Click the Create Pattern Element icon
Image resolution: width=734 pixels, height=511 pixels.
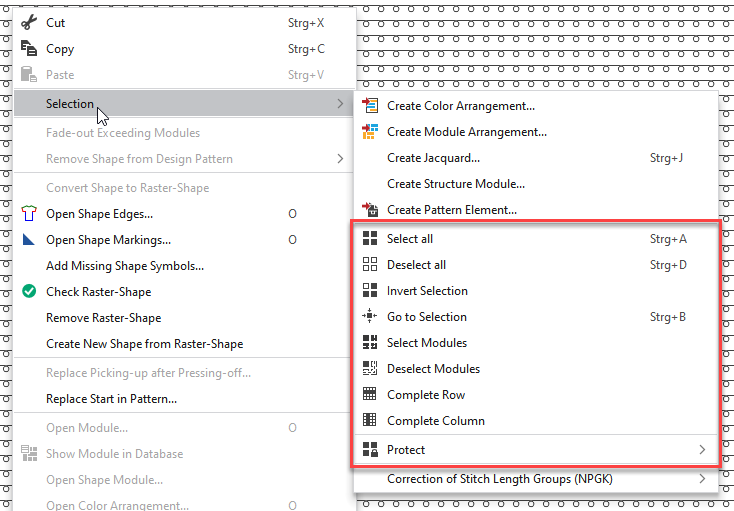point(370,210)
